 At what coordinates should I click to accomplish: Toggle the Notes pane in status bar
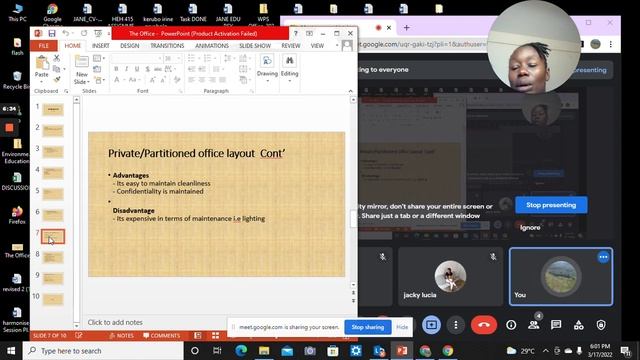point(122,336)
